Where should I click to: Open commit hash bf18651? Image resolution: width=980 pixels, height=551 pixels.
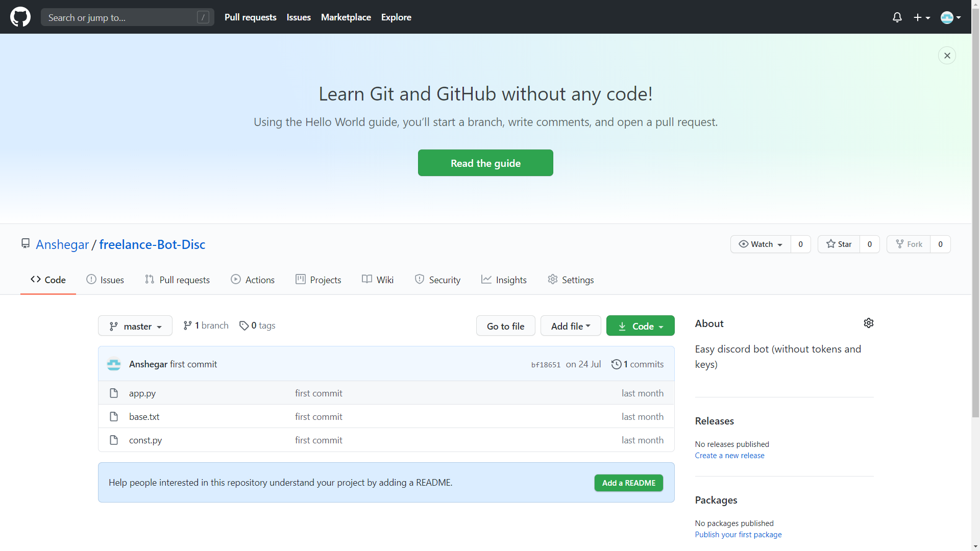point(546,365)
